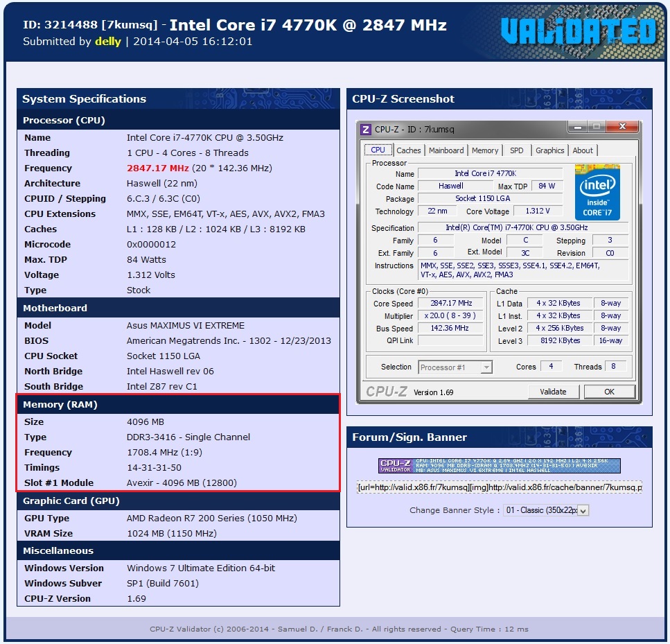
Task: Minimize the CPU-Z window
Action: click(x=577, y=127)
